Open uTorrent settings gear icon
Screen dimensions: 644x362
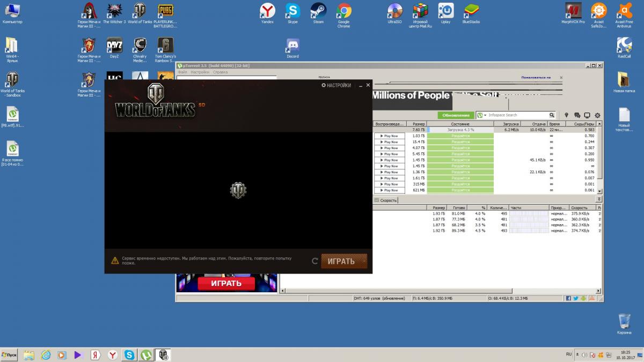pyautogui.click(x=597, y=115)
